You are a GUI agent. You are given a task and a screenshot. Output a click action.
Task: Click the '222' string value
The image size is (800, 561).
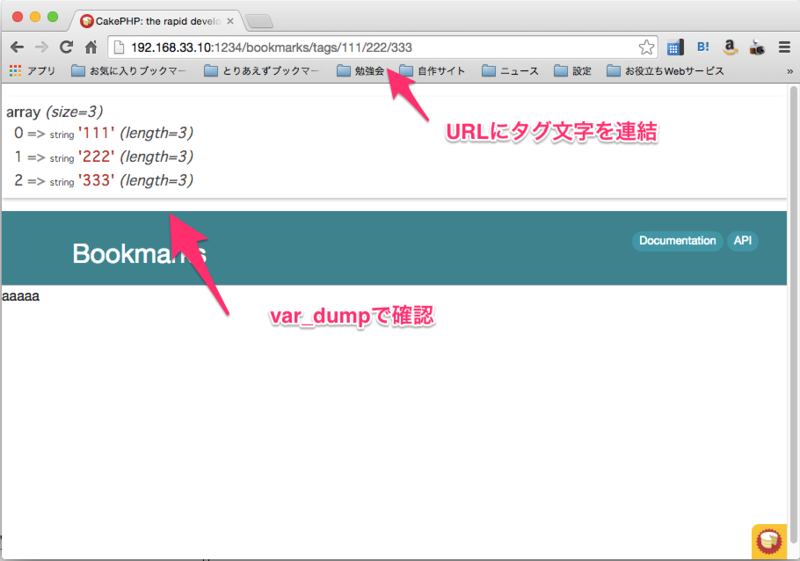[x=96, y=157]
